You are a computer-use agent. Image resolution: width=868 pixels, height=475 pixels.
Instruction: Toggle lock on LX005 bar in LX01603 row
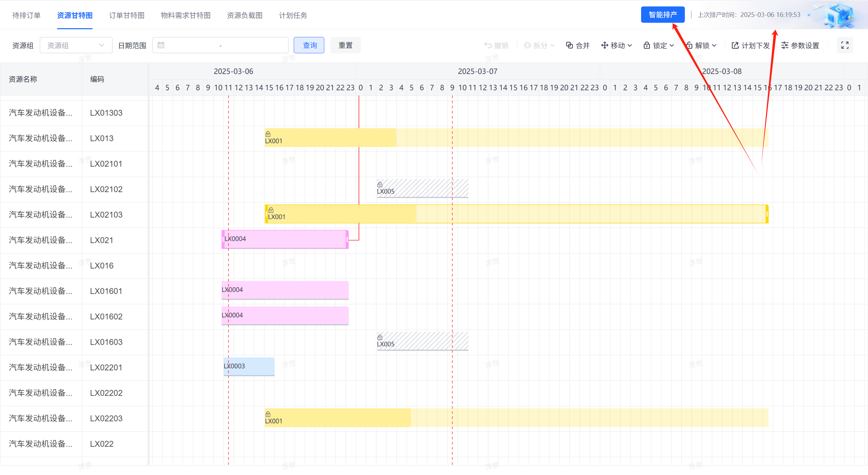[380, 337]
